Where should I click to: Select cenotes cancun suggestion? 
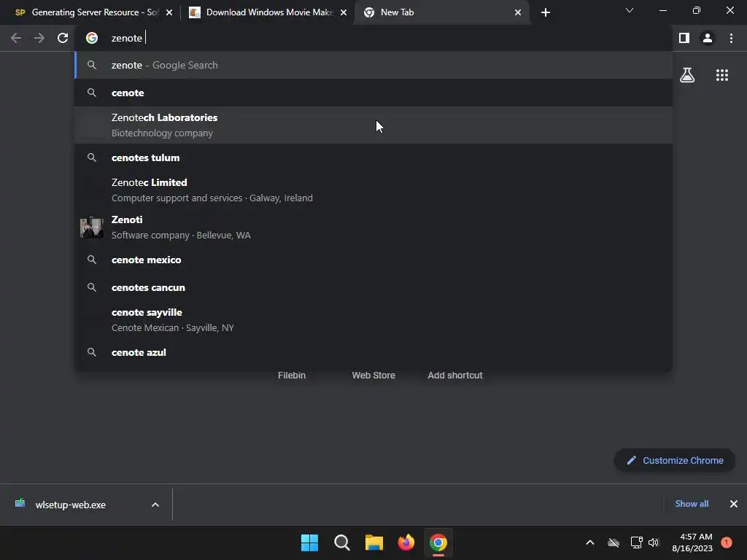[x=373, y=287]
